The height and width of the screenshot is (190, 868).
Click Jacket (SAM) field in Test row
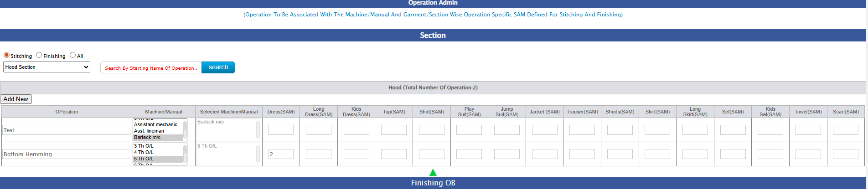pos(545,130)
